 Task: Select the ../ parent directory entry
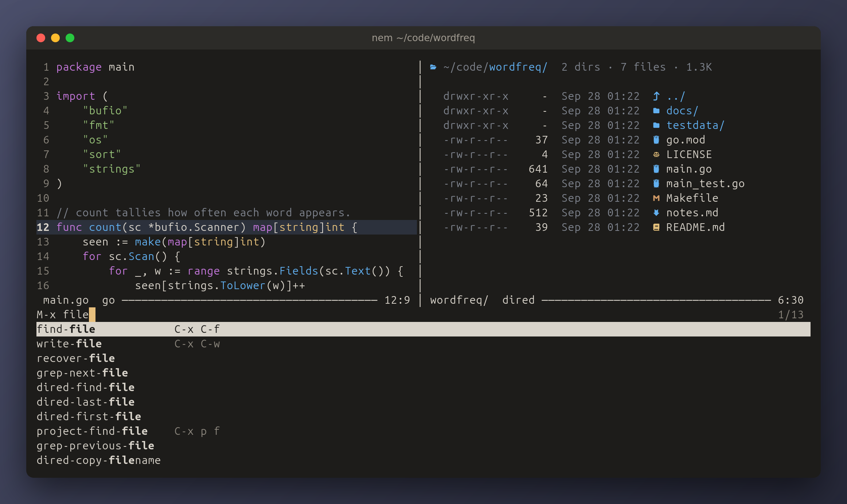click(x=676, y=96)
